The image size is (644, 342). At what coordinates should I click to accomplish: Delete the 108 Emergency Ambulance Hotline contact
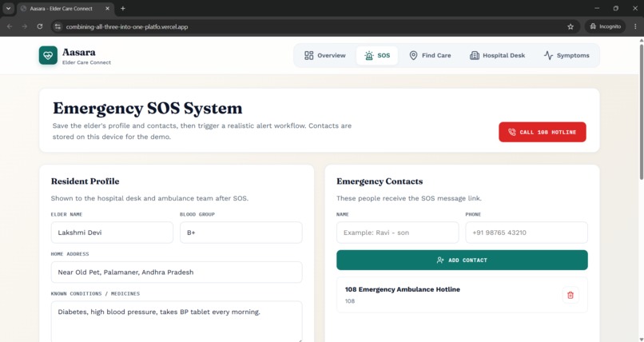click(x=570, y=295)
